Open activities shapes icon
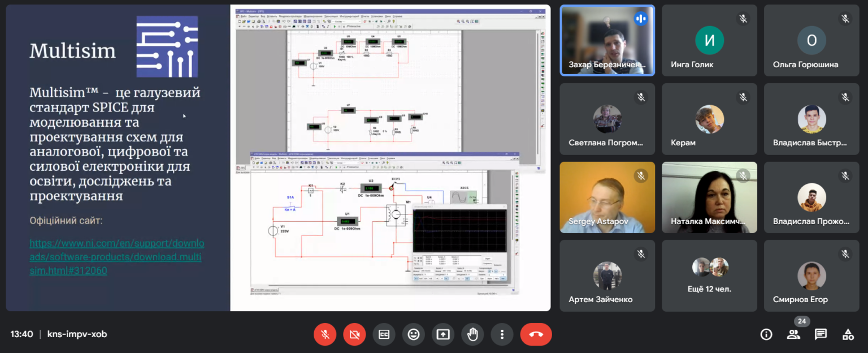868x353 pixels. point(848,334)
